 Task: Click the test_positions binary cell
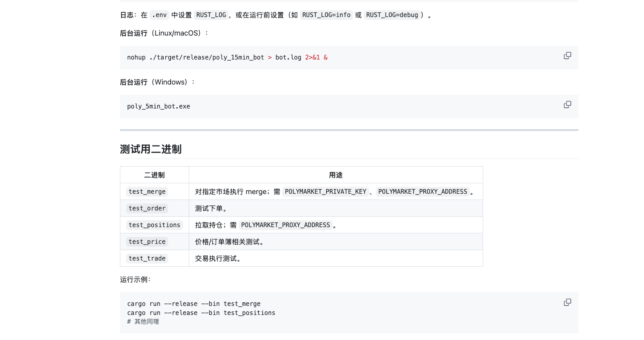(154, 225)
